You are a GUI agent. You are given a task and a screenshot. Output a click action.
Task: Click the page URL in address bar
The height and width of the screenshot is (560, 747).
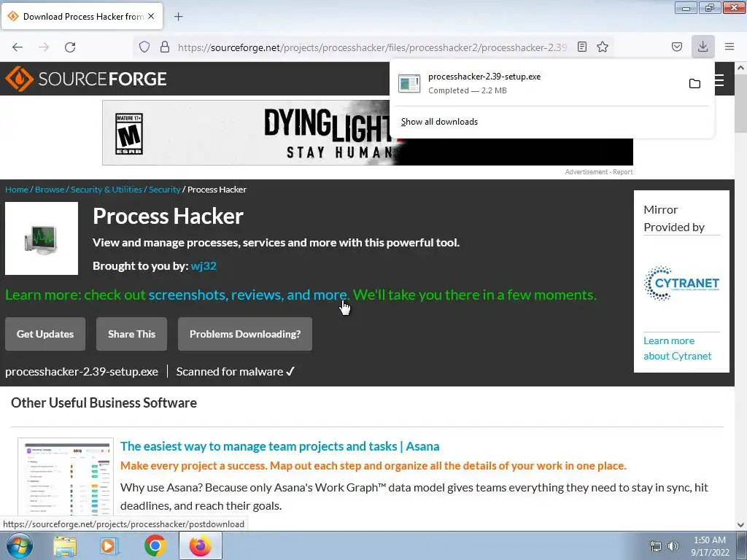pyautogui.click(x=371, y=47)
